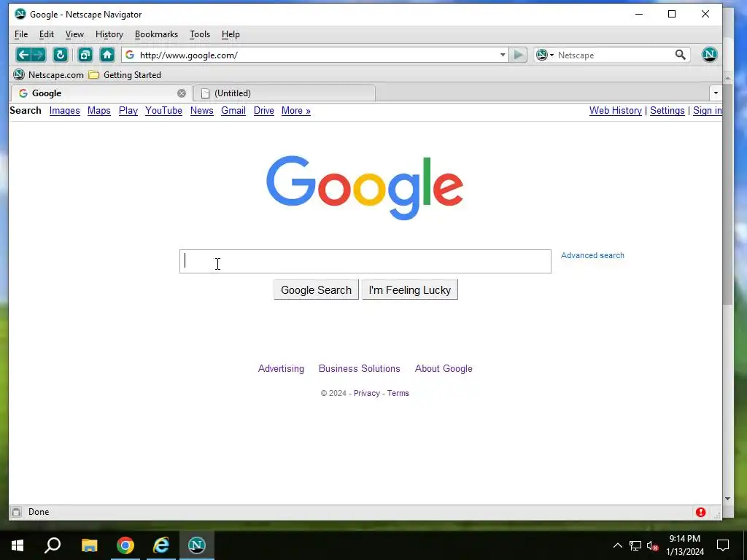Click the Netscape throbber logo icon
The height and width of the screenshot is (560, 747).
pyautogui.click(x=709, y=55)
